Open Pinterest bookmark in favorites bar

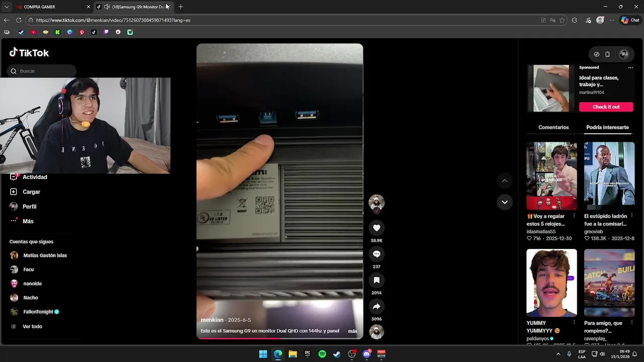coord(82,32)
